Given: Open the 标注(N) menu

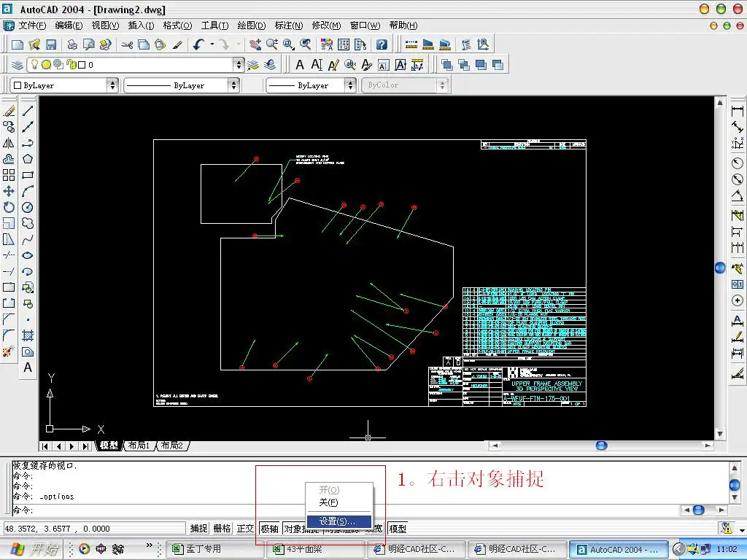Looking at the screenshot, I should (x=289, y=26).
